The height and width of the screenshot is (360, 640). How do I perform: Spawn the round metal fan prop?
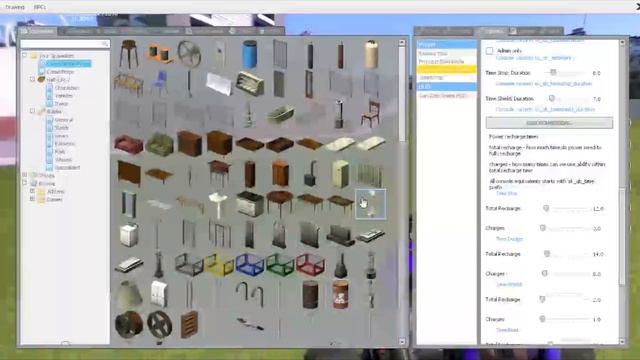(189, 53)
